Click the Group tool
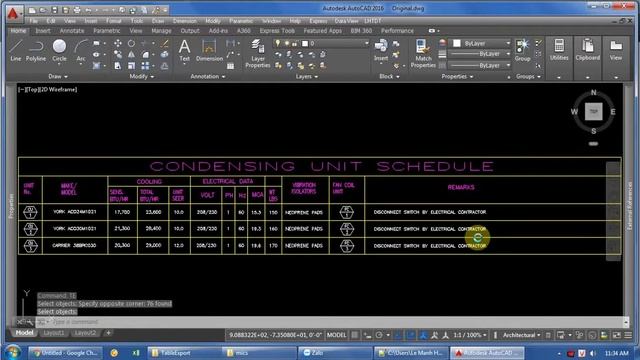 [522, 51]
